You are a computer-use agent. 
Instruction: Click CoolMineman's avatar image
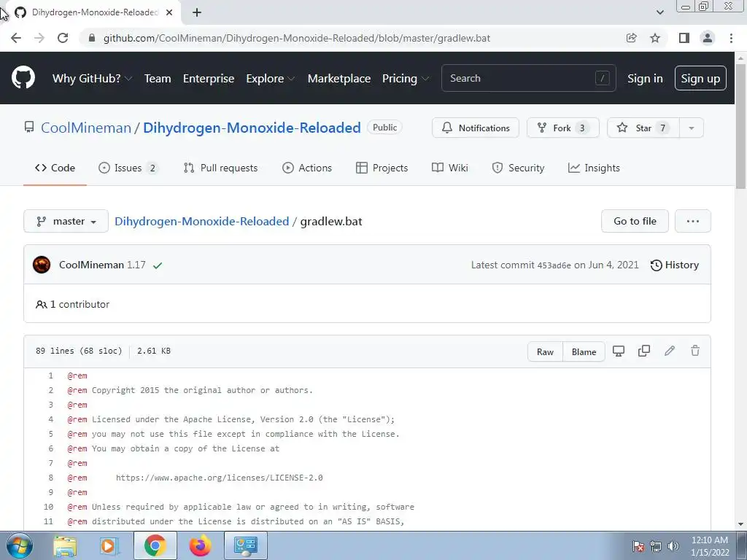[x=42, y=265]
